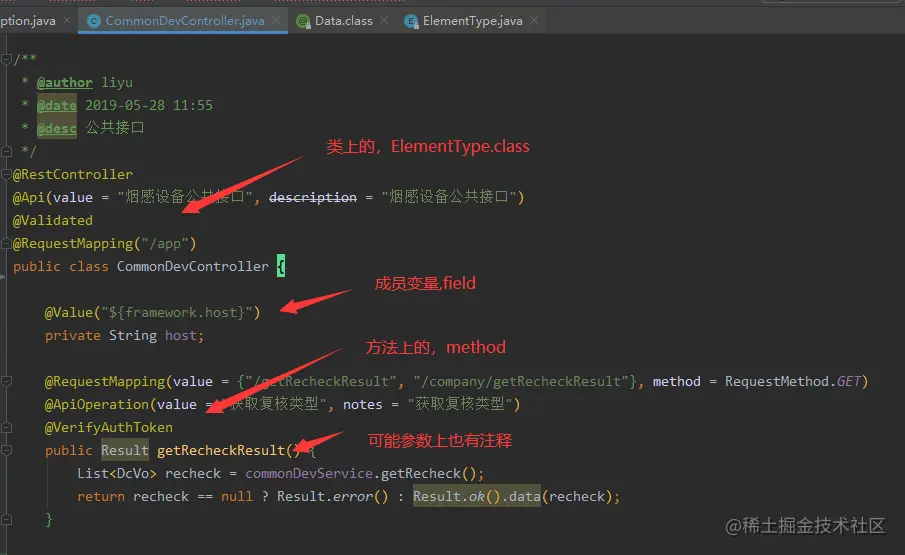Click the annotation icon on Data.class tab
The image size is (905, 555).
(x=303, y=21)
